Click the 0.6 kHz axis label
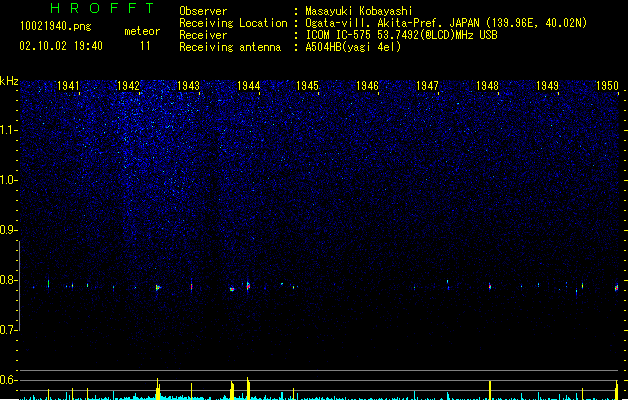 tap(8, 380)
